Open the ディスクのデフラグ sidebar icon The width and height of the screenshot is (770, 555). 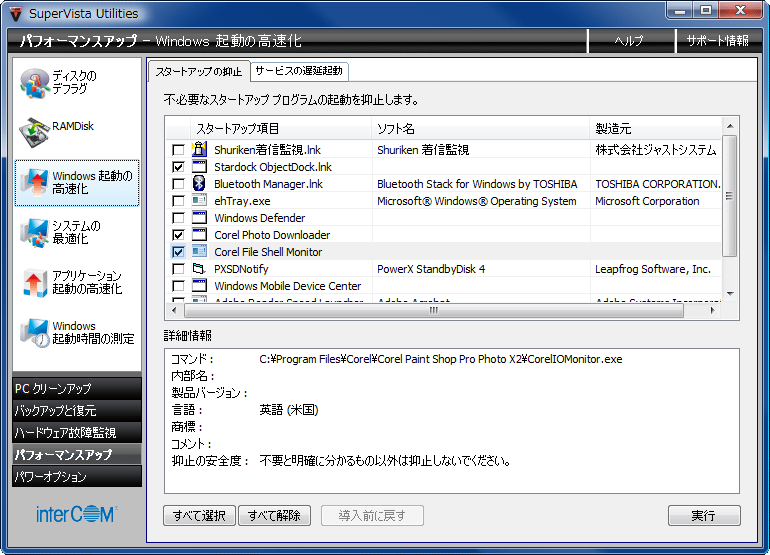(x=35, y=83)
